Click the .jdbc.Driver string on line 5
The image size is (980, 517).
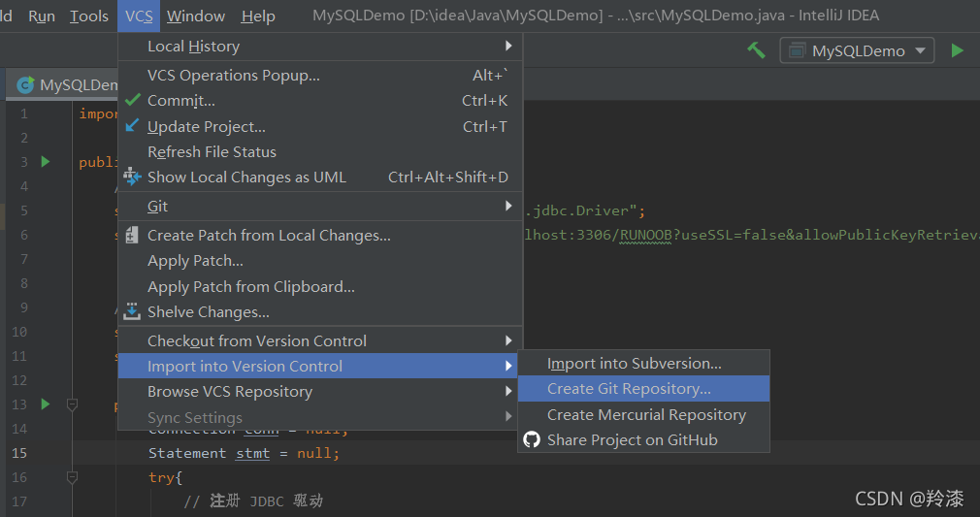[584, 210]
